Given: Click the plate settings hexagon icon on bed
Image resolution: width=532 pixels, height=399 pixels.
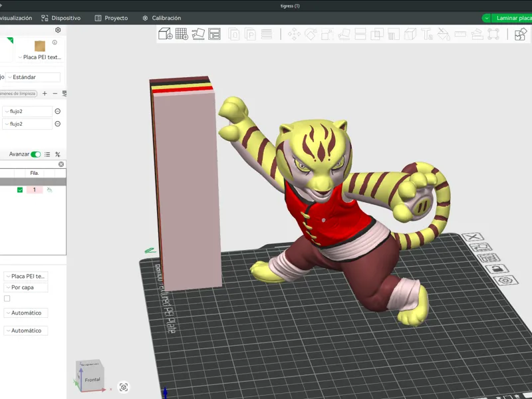Looking at the screenshot, I should pos(505,281).
